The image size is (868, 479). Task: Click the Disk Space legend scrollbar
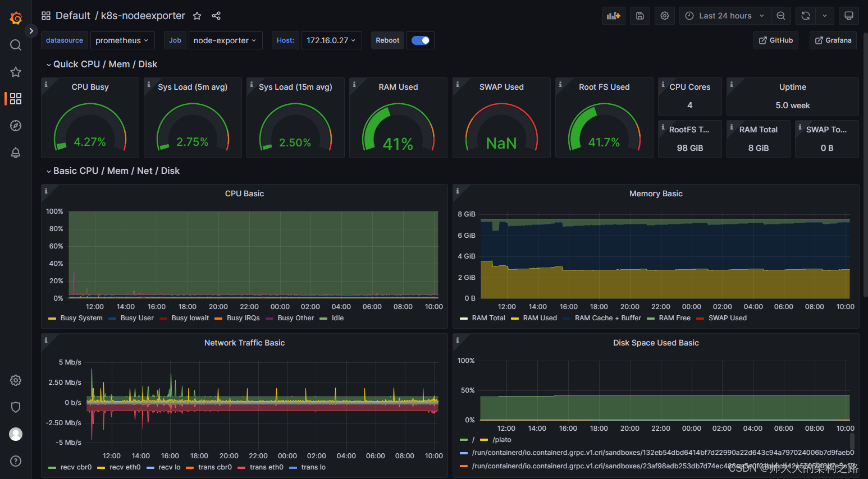(x=852, y=441)
